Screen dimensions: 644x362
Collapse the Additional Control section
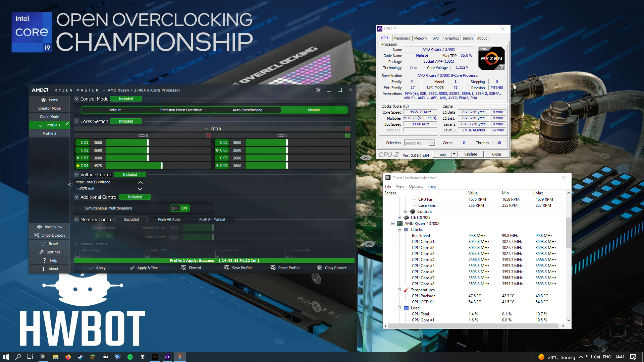[76, 197]
